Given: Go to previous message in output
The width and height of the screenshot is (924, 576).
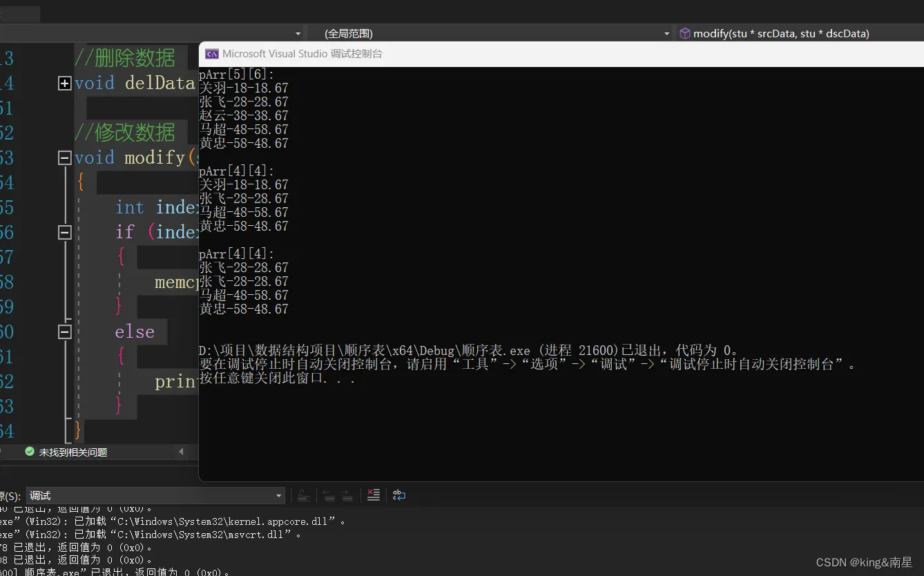Looking at the screenshot, I should pyautogui.click(x=329, y=495).
